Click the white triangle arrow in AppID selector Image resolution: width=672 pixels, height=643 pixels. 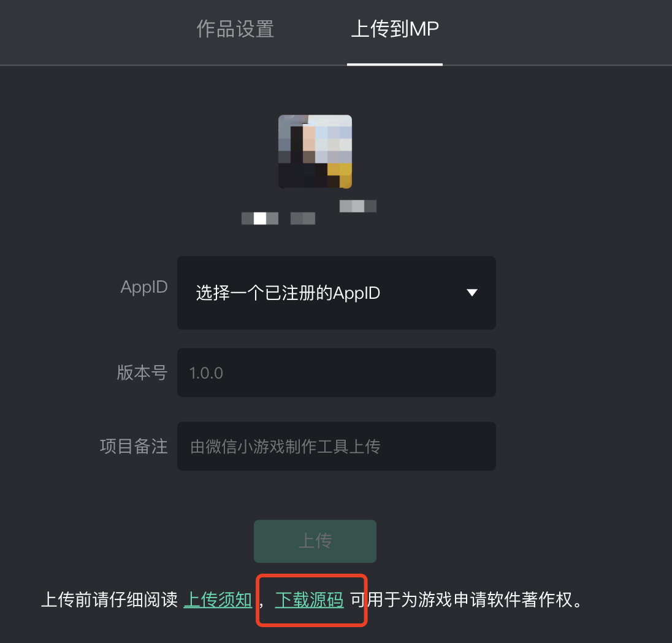(472, 293)
